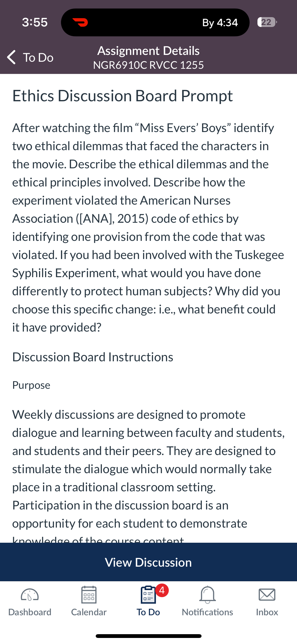Image resolution: width=297 pixels, height=644 pixels.
Task: Tap the DoorDash logo in Dynamic Island
Action: coord(80,22)
